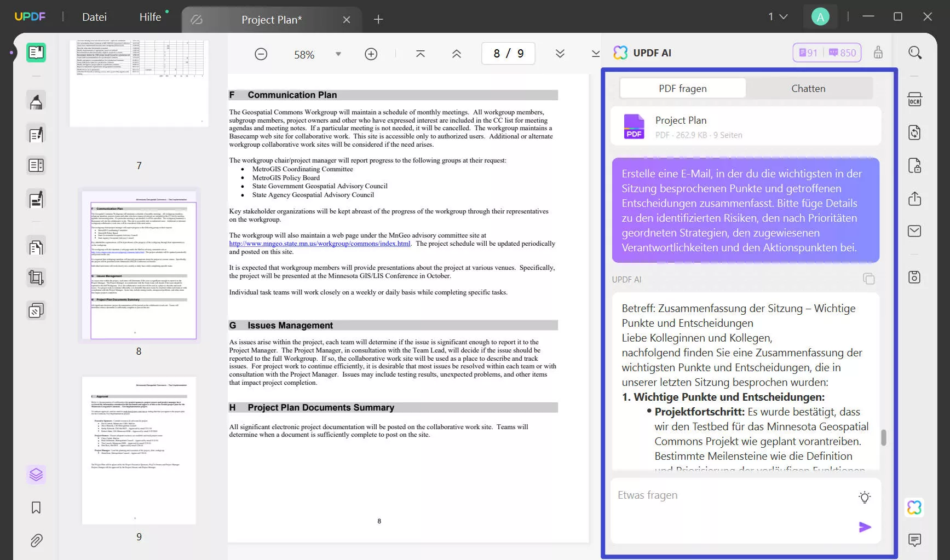Open the bookmarks panel
This screenshot has height=560, width=950.
tap(36, 507)
